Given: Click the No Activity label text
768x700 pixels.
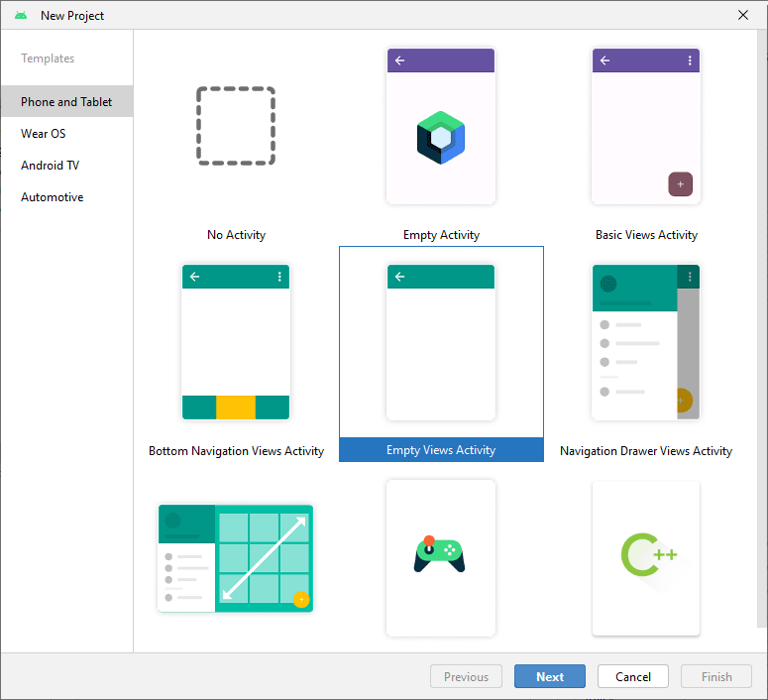Looking at the screenshot, I should coord(236,235).
